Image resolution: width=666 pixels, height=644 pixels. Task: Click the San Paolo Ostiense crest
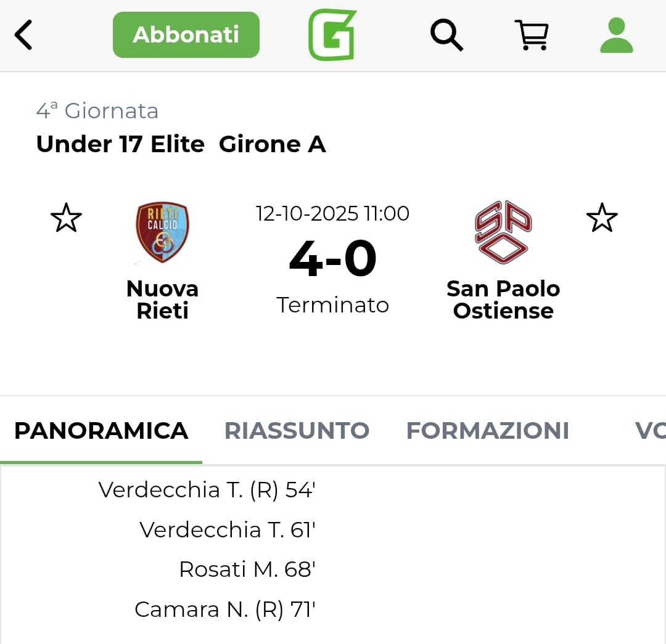(x=503, y=232)
